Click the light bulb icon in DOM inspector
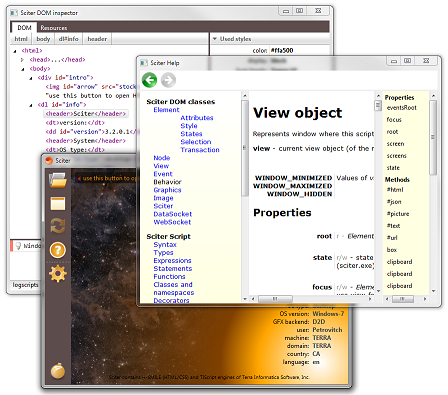The image size is (448, 395). pos(18,246)
